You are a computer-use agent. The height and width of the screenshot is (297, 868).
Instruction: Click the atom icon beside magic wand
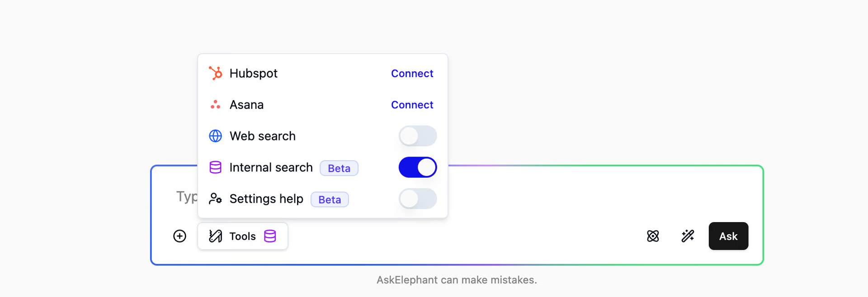pyautogui.click(x=653, y=236)
